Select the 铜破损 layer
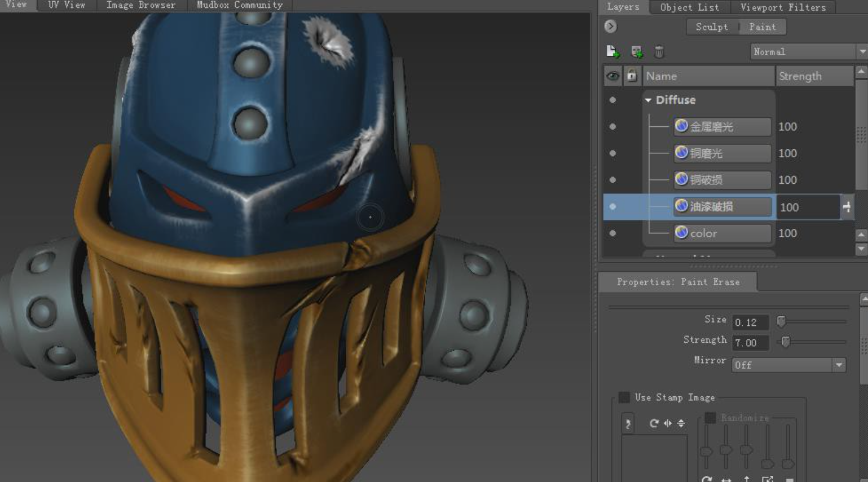 pos(722,180)
